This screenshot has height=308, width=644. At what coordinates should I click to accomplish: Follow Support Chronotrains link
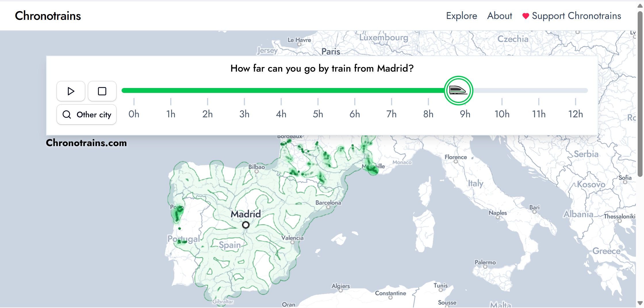click(576, 16)
